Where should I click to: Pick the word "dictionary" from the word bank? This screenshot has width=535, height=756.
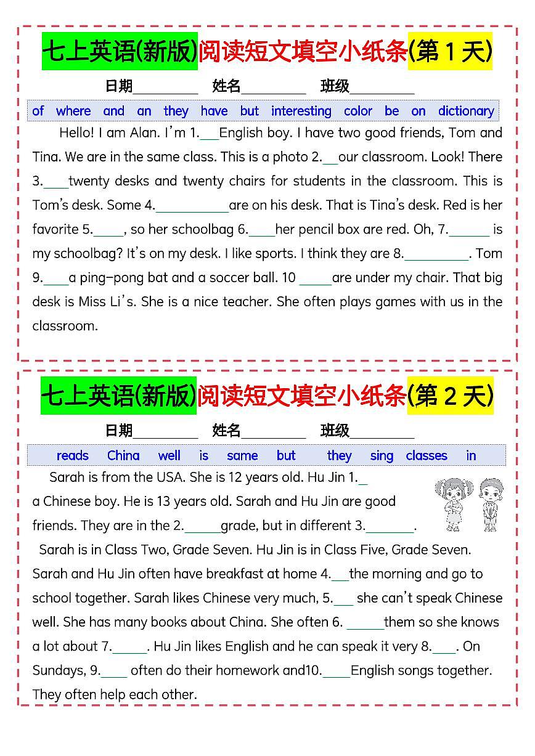pyautogui.click(x=465, y=112)
